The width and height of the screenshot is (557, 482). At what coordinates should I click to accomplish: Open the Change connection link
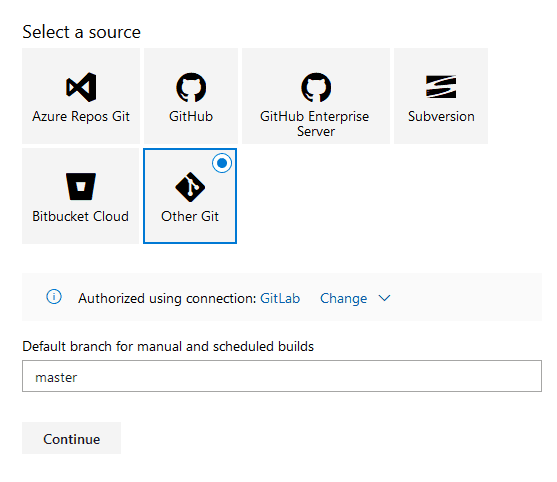point(344,298)
